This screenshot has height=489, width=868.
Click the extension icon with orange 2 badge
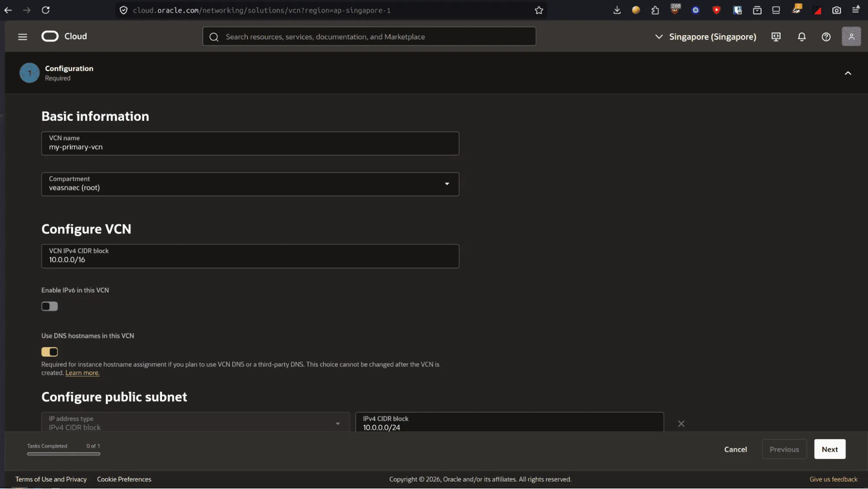click(x=797, y=9)
